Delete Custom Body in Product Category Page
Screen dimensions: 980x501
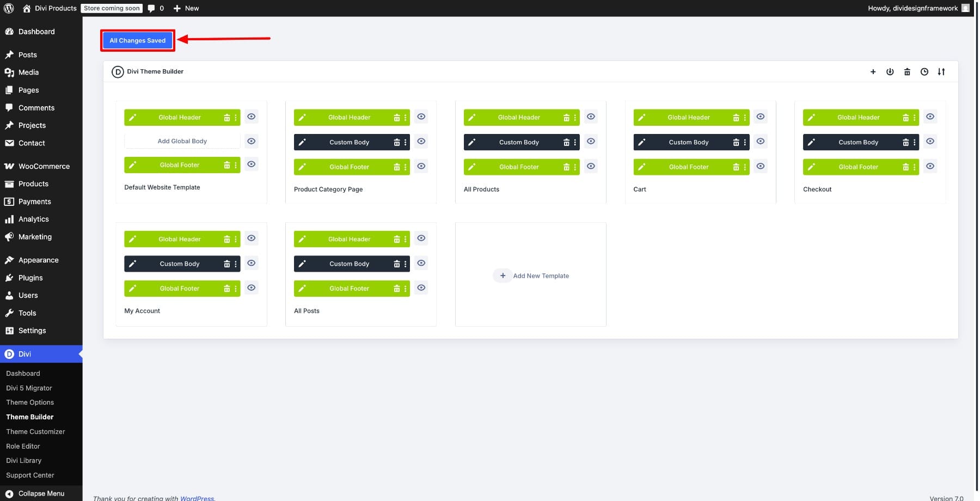tap(397, 143)
